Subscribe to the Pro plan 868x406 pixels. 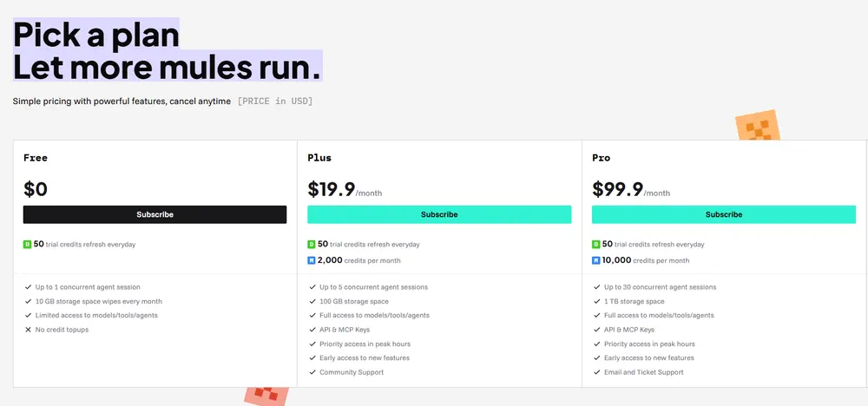pyautogui.click(x=723, y=214)
